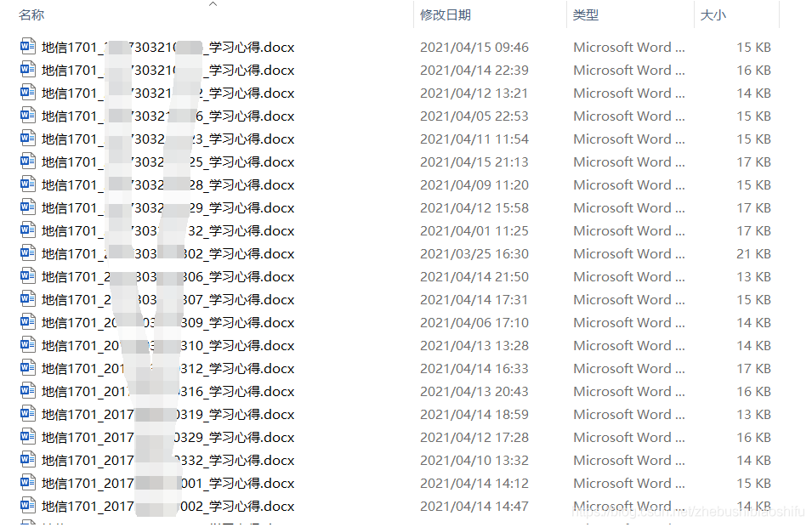Viewport: 812px width, 527px height.
Task: Select file name ending 001_学习心得.docx
Action: (168, 483)
